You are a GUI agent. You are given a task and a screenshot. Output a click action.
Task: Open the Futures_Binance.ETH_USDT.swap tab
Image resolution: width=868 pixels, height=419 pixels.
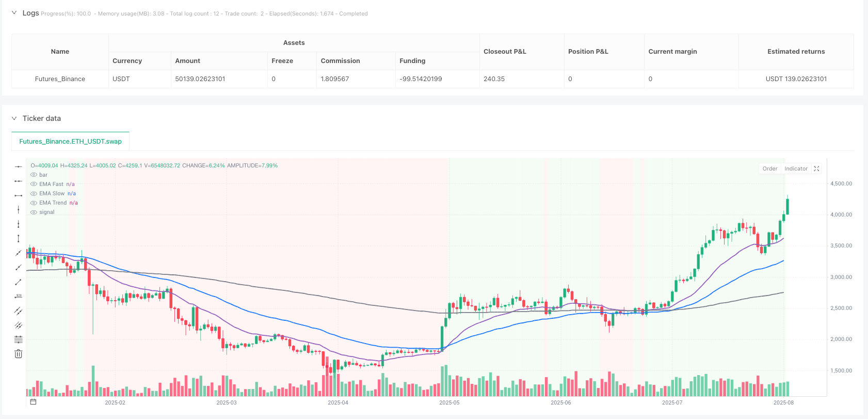point(70,141)
